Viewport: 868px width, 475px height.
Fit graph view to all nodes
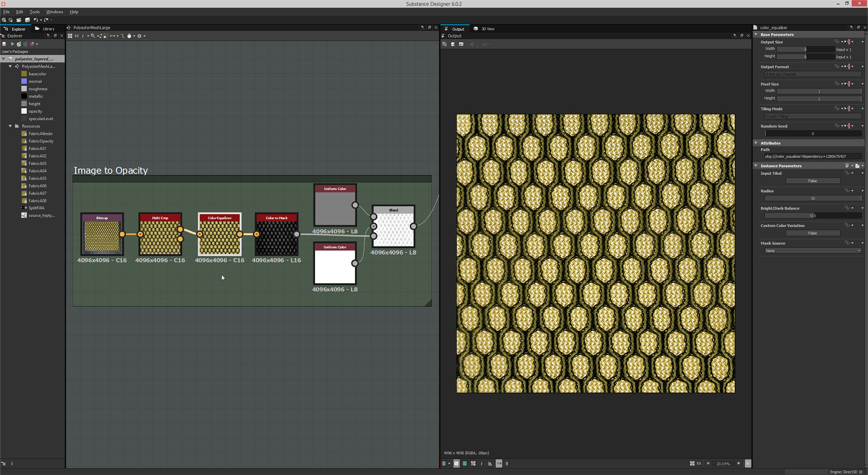pyautogui.click(x=70, y=36)
